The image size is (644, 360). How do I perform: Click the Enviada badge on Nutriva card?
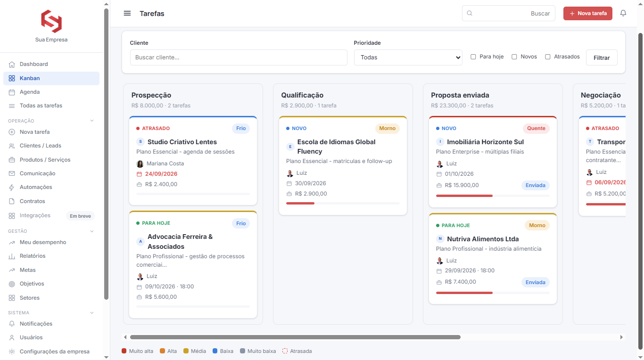pyautogui.click(x=536, y=282)
